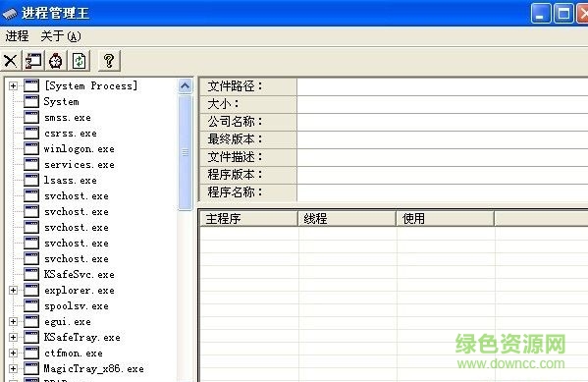Click the services.exe window icon
588x382 pixels.
[x=31, y=164]
